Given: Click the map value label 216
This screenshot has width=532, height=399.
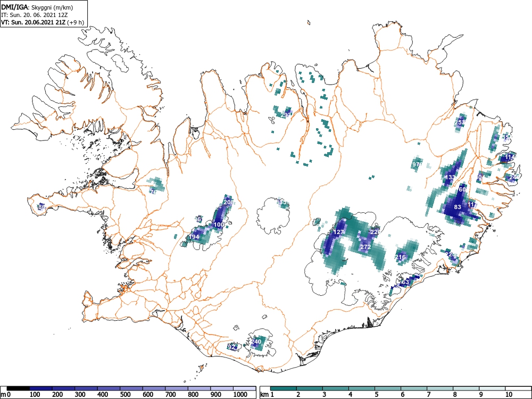Looking at the screenshot, I should (x=401, y=257).
